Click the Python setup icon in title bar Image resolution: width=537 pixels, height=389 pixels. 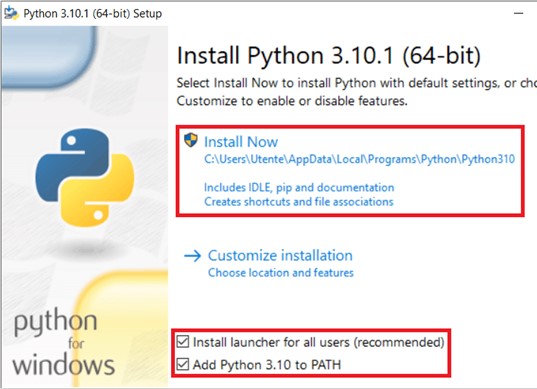12,13
